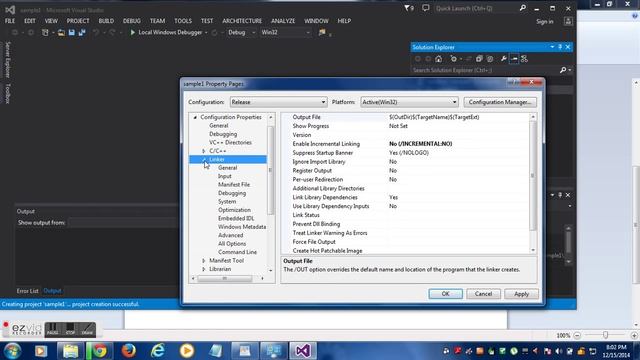Open the Solution Explorer window options dropdown arrow
Image resolution: width=640 pixels, height=360 pixels.
552,47
